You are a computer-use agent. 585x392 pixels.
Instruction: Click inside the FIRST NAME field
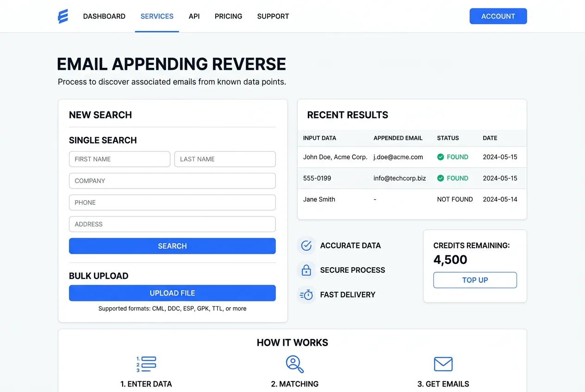[x=119, y=159]
